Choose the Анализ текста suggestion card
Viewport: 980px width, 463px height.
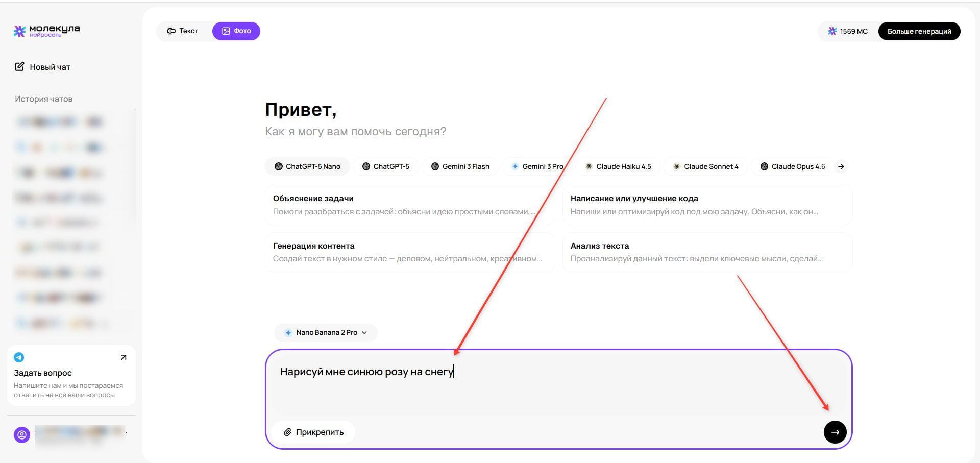pyautogui.click(x=707, y=252)
